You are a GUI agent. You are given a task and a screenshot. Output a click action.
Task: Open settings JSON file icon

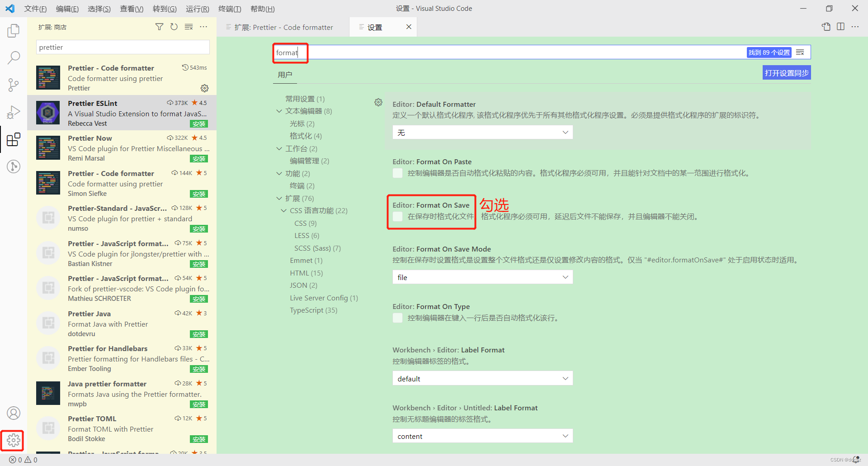point(826,27)
